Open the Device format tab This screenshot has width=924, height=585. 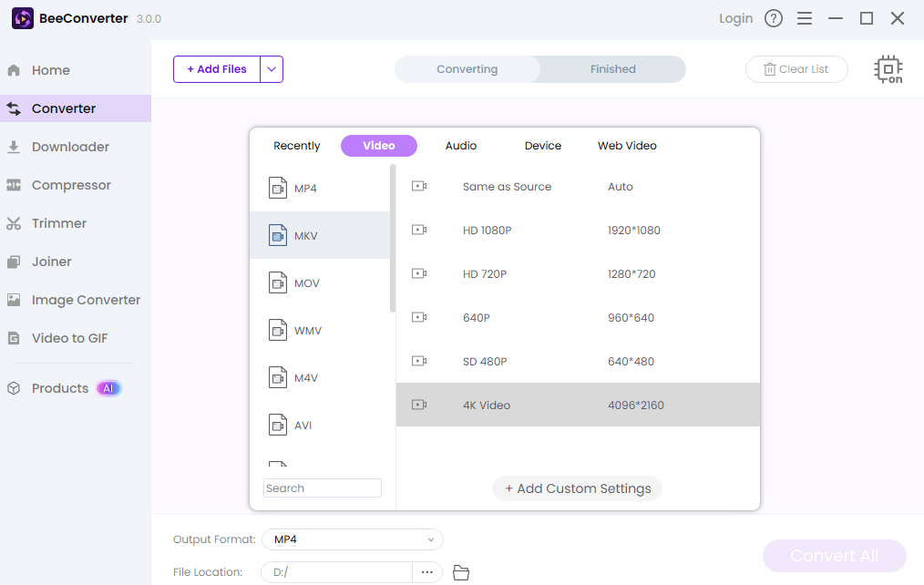point(543,146)
